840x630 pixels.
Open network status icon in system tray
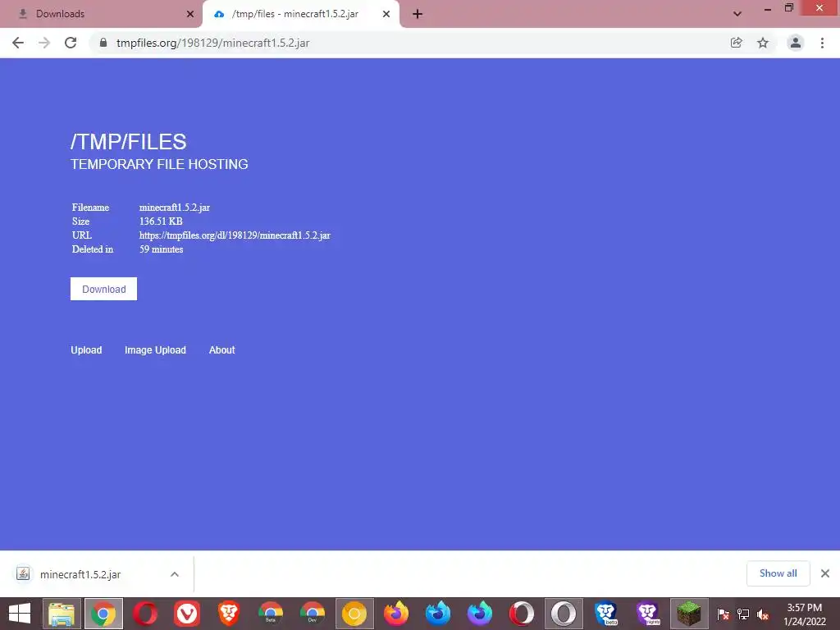743,614
